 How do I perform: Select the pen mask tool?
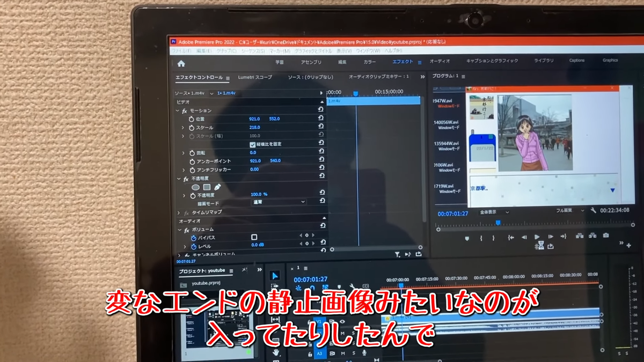click(217, 187)
